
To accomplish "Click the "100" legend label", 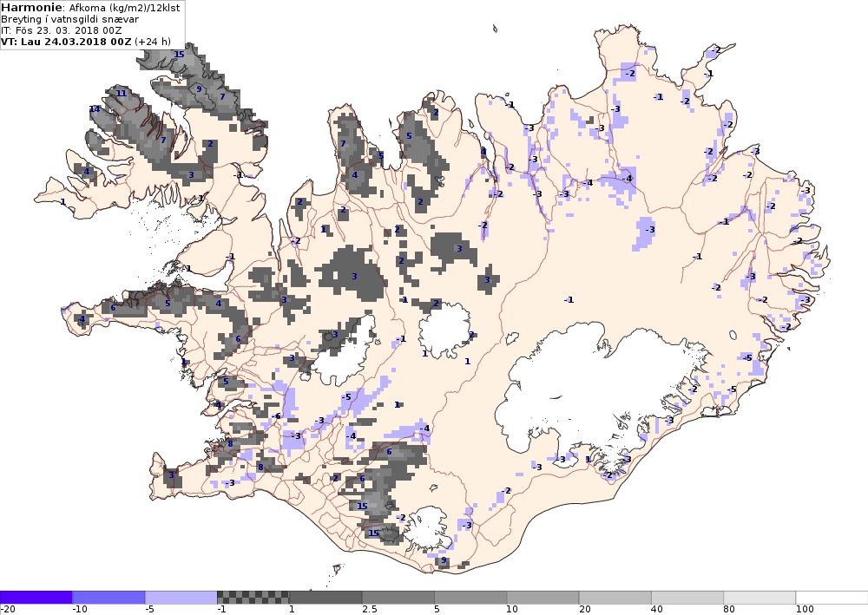I will point(805,610).
